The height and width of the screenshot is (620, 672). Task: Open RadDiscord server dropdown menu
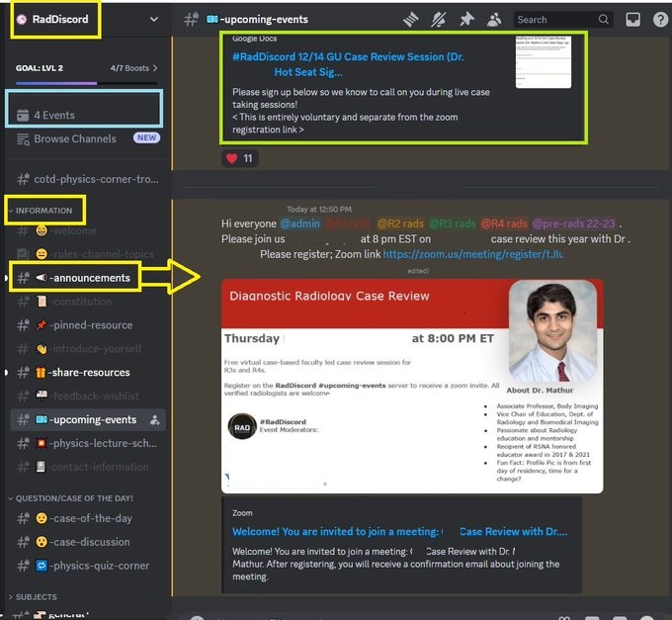pyautogui.click(x=154, y=20)
